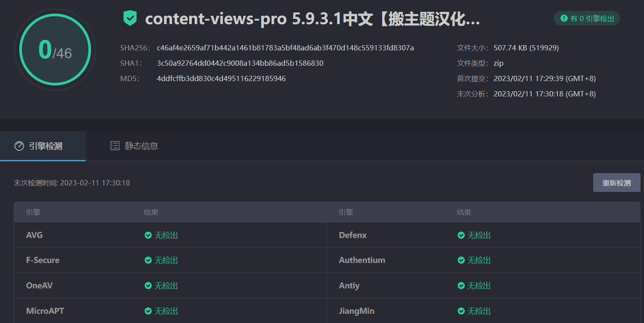Click the green check icon in Antiy row
This screenshot has height=323, width=644.
coord(461,286)
